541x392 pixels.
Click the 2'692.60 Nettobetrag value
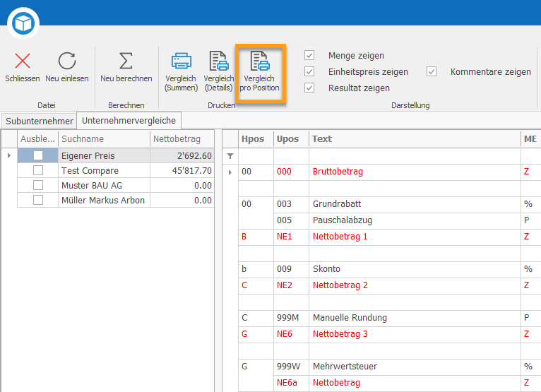194,156
